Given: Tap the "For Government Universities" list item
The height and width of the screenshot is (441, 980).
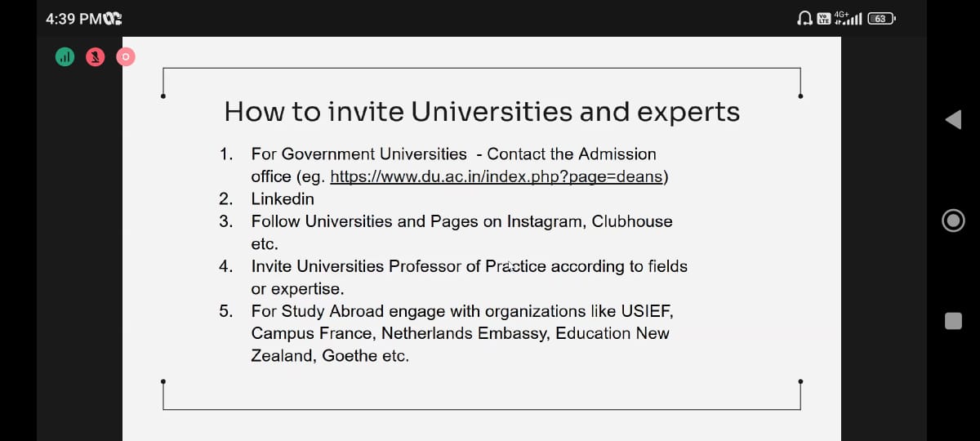Looking at the screenshot, I should pyautogui.click(x=359, y=154).
